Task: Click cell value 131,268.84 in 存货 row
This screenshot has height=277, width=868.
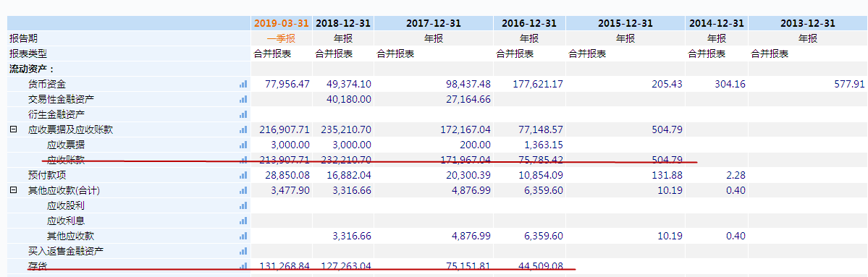Action: 285,266
